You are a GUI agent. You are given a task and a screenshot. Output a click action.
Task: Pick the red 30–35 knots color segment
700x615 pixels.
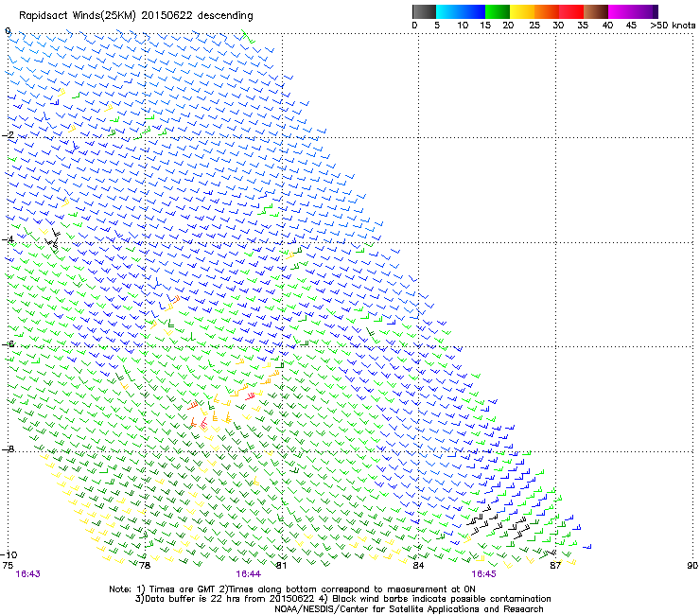(x=571, y=11)
